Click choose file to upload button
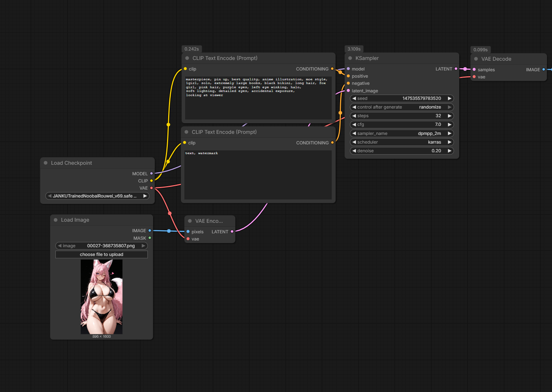This screenshot has width=552, height=392. tap(101, 254)
